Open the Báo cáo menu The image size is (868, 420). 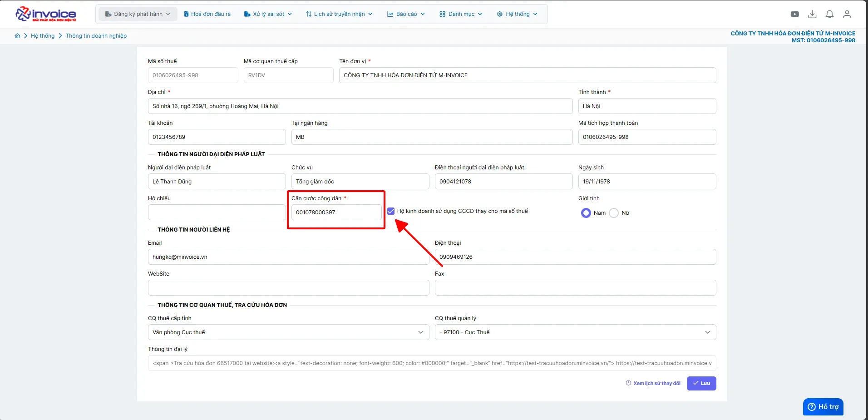click(x=406, y=14)
